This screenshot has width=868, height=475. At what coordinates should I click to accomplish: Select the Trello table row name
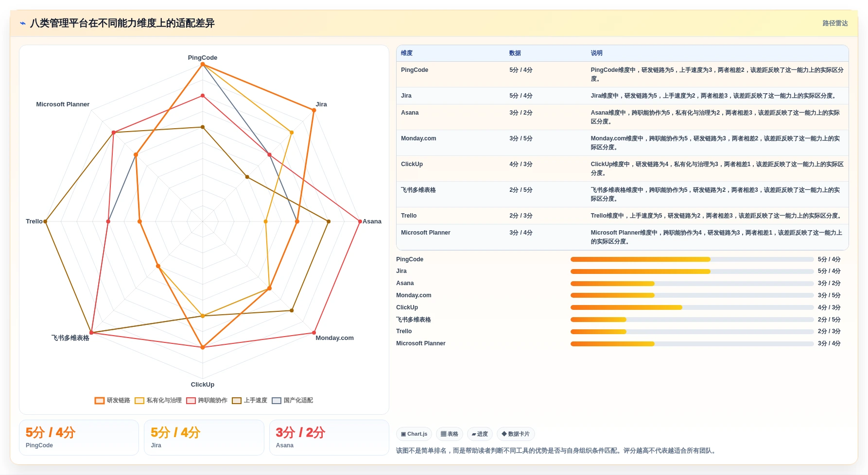(x=409, y=216)
